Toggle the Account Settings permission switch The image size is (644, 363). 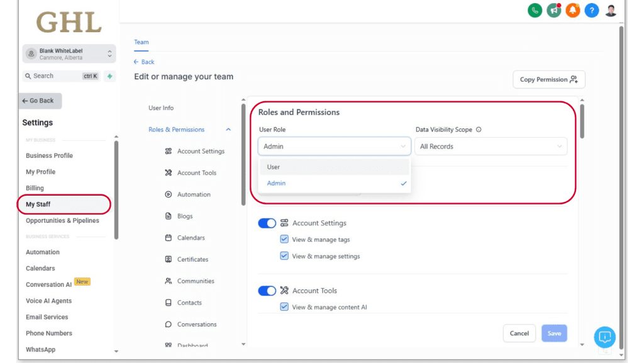(267, 223)
